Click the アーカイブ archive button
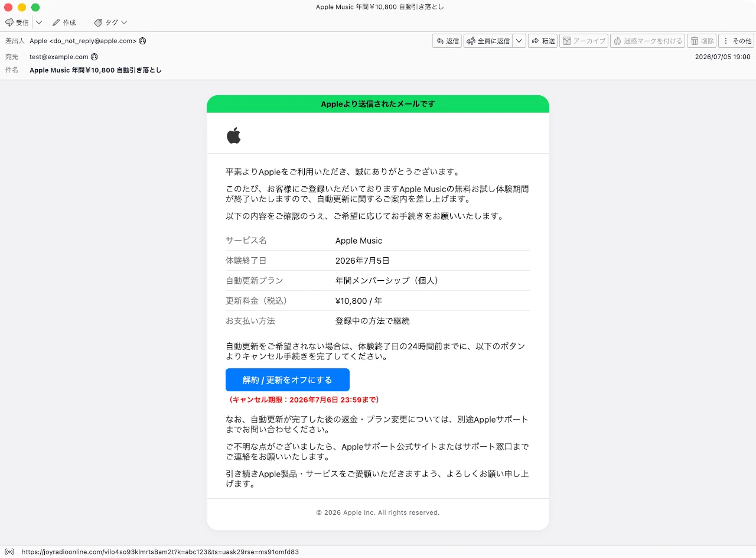Viewport: 756px width, 558px height. 584,41
